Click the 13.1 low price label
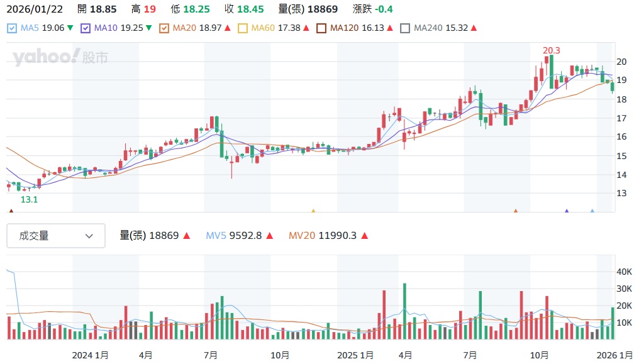Viewport: 639px width, 364px height. point(30,199)
